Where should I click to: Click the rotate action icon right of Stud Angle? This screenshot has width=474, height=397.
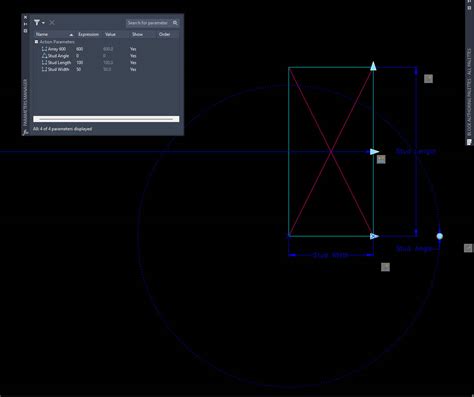(x=468, y=248)
